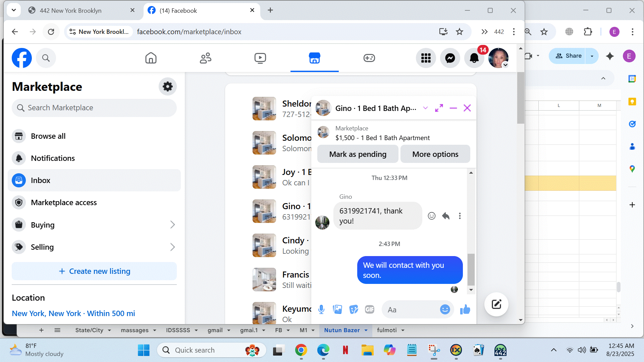Image resolution: width=644 pixels, height=362 pixels.
Task: Switch to the 442 New York Brooklyn tab
Action: tap(70, 10)
